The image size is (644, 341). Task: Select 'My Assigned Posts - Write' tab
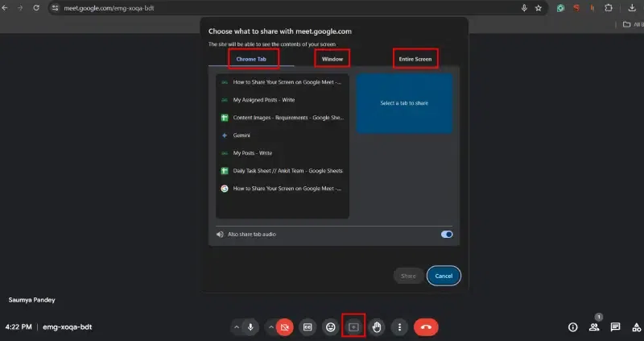click(283, 99)
